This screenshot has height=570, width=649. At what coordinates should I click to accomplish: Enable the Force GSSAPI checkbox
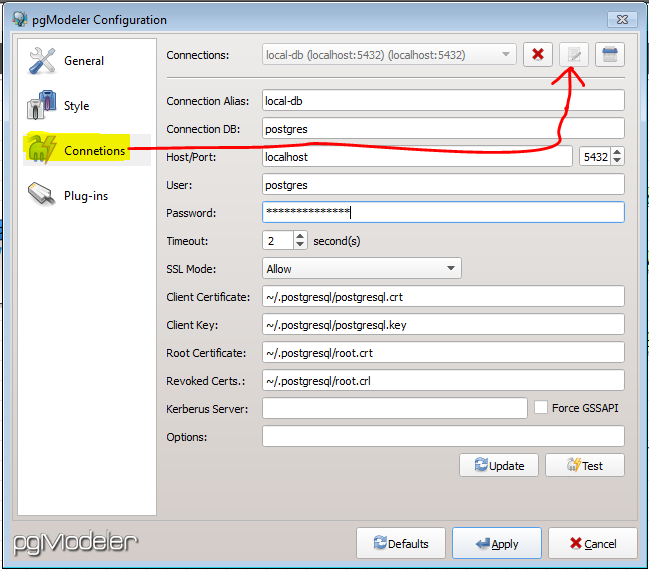pyautogui.click(x=541, y=407)
